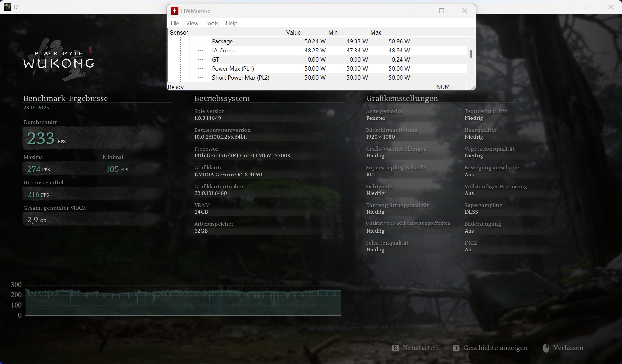The image size is (622, 364).
Task: Click Geschichte anzeigen button
Action: click(495, 348)
